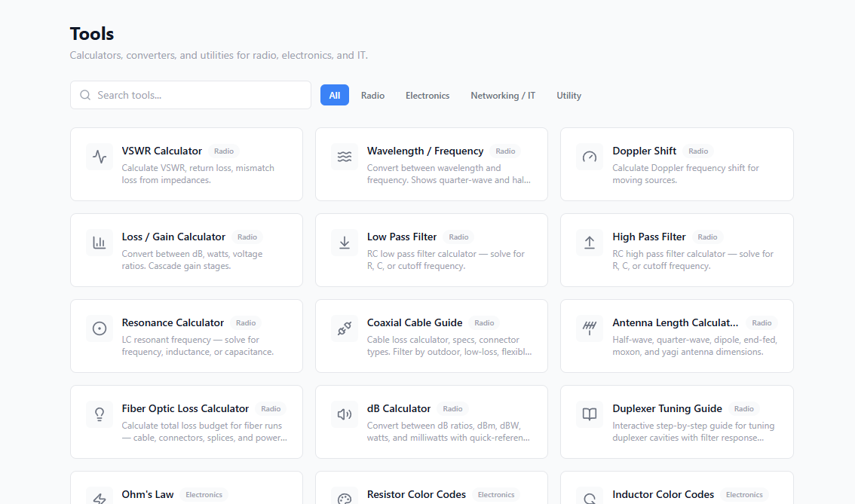Click the Fiber Optic Loss bulb icon
Image resolution: width=855 pixels, height=504 pixels.
click(x=100, y=414)
